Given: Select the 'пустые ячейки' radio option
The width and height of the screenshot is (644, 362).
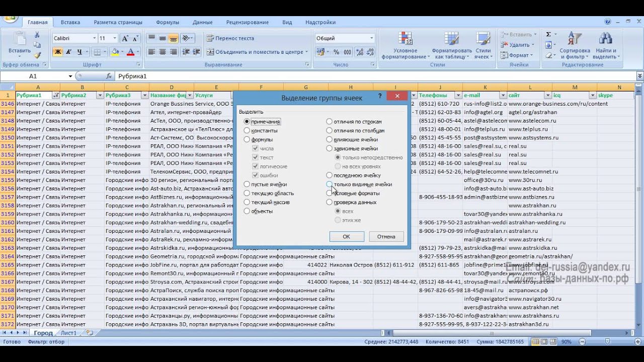Looking at the screenshot, I should coord(247,185).
